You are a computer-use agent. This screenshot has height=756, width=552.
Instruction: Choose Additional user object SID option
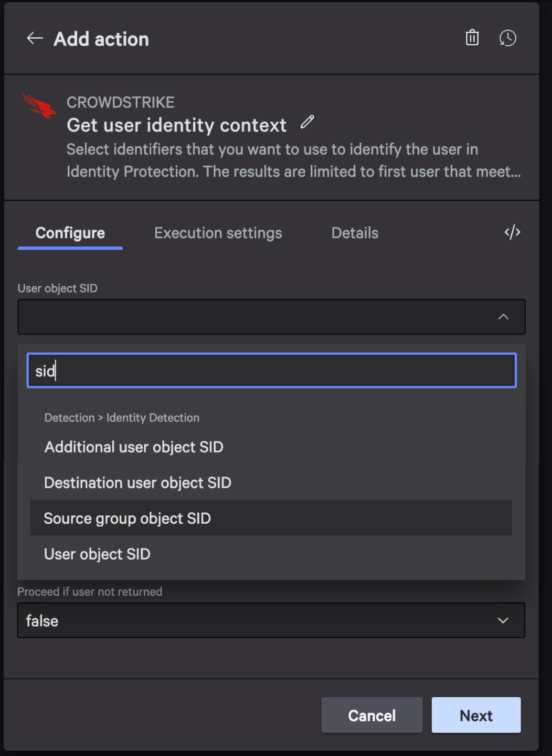tap(134, 447)
